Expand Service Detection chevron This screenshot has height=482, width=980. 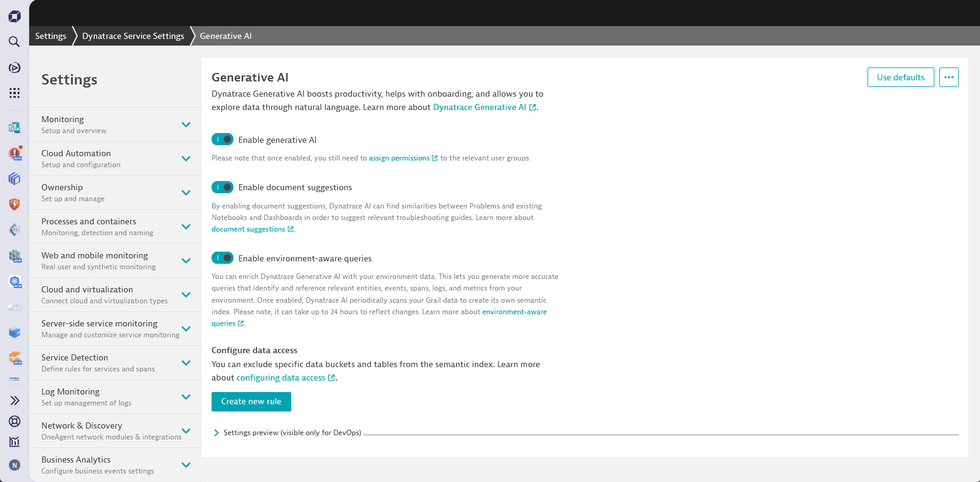[x=186, y=363]
